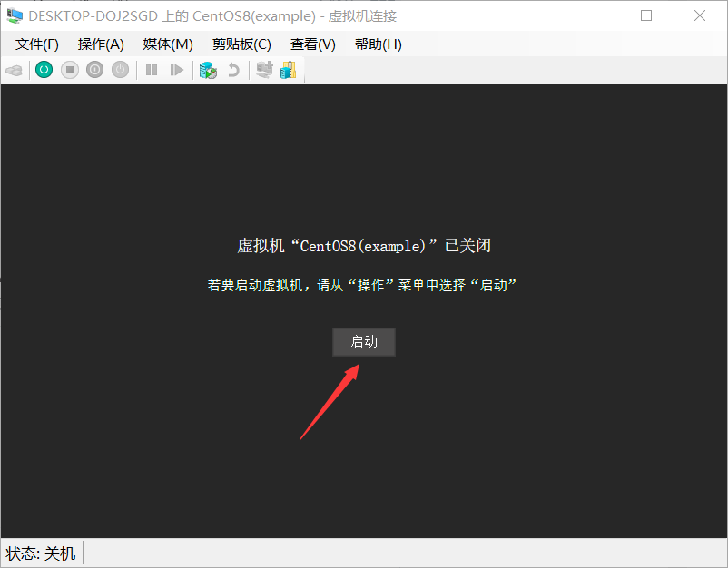The image size is (728, 568).
Task: Click the app icon in the title bar
Action: coord(15,15)
